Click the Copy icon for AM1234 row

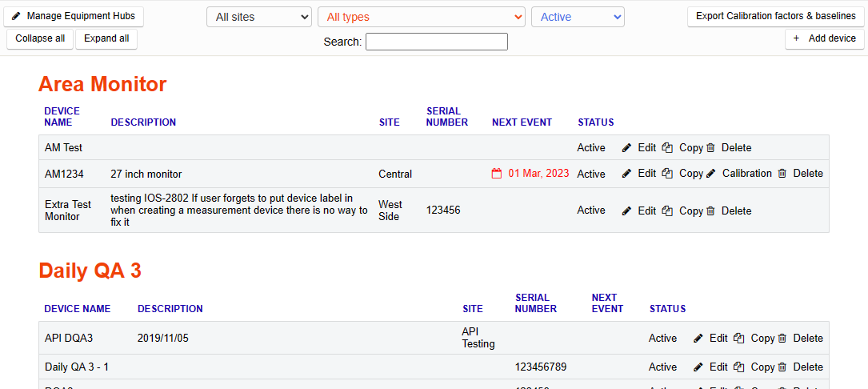667,174
